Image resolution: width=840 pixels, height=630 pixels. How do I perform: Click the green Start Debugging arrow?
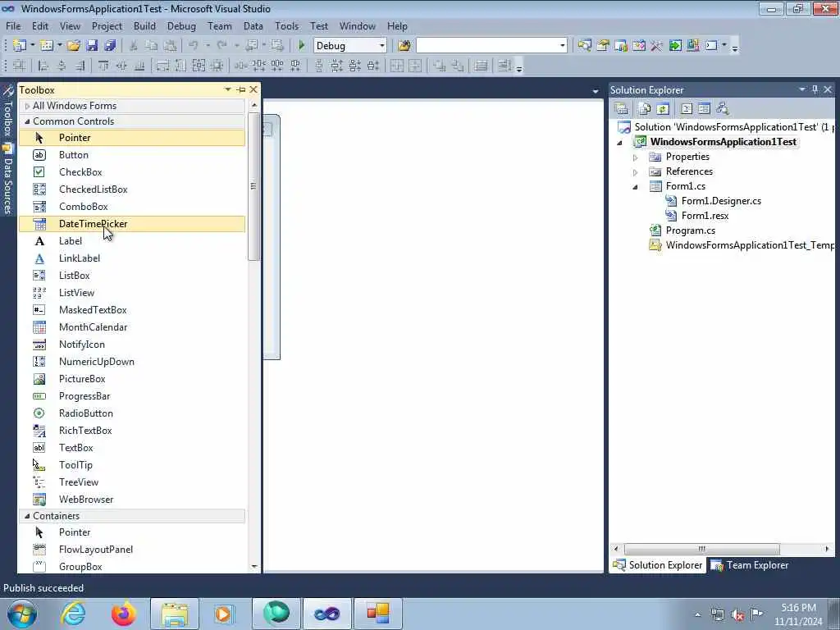(x=302, y=46)
